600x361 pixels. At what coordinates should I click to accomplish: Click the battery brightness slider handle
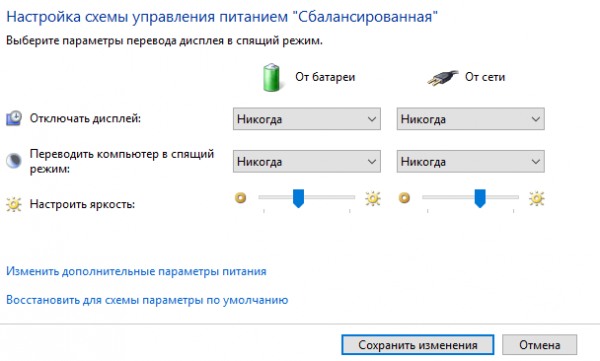tap(298, 198)
